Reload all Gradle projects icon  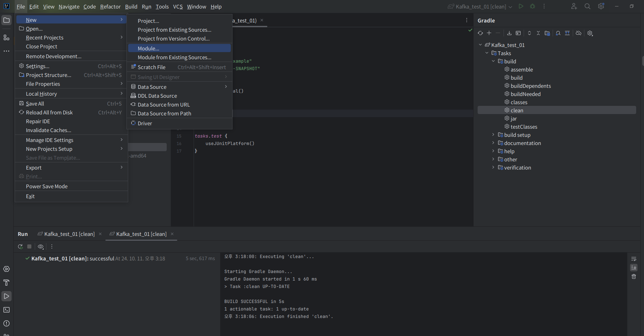pos(480,33)
